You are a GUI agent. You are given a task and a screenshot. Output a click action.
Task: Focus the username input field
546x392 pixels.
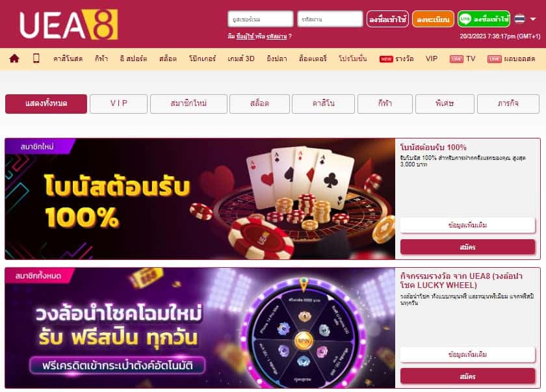[261, 19]
